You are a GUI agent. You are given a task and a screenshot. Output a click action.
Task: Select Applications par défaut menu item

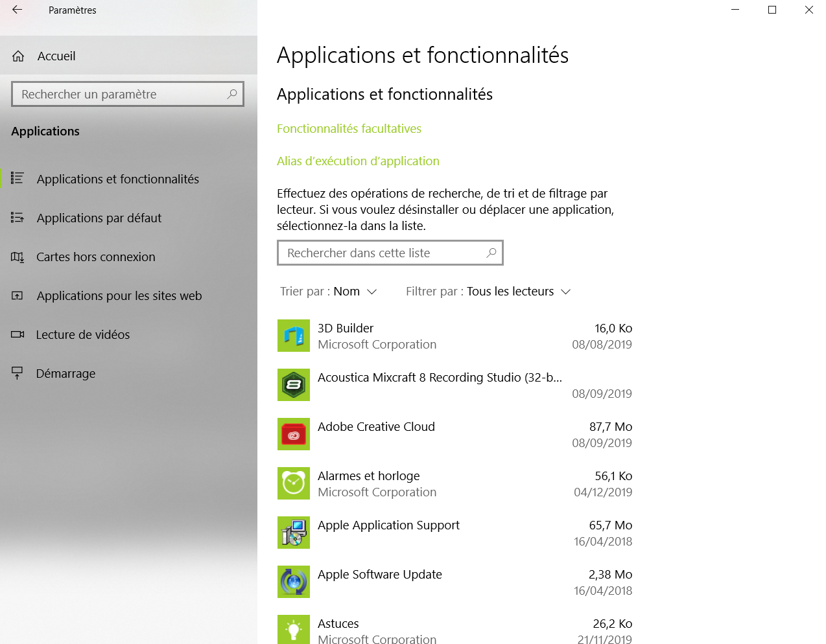[x=99, y=218]
